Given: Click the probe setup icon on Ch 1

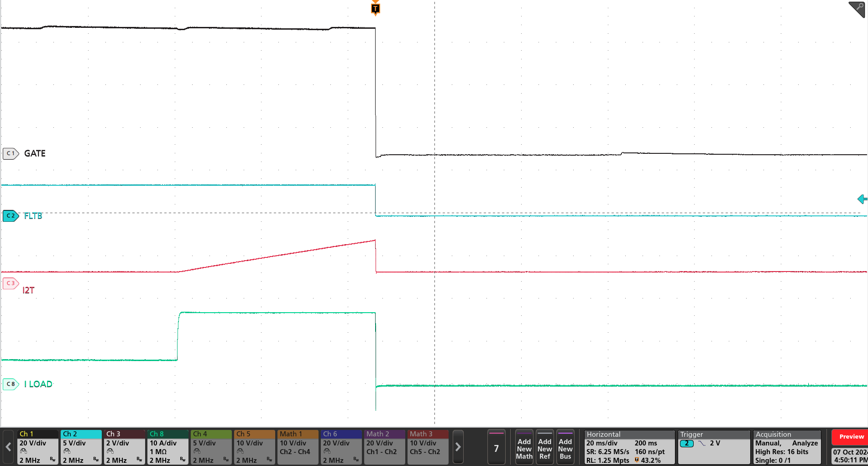Looking at the screenshot, I should (x=23, y=451).
